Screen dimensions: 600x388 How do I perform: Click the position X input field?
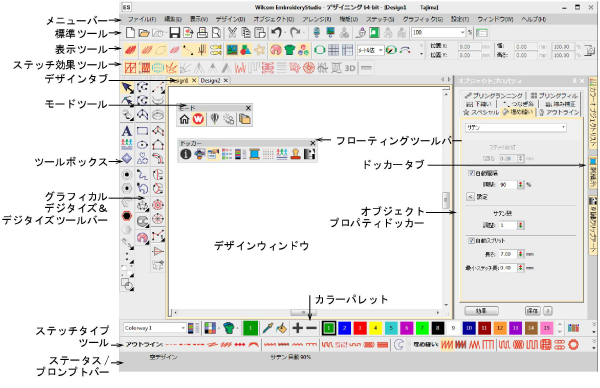tap(469, 46)
